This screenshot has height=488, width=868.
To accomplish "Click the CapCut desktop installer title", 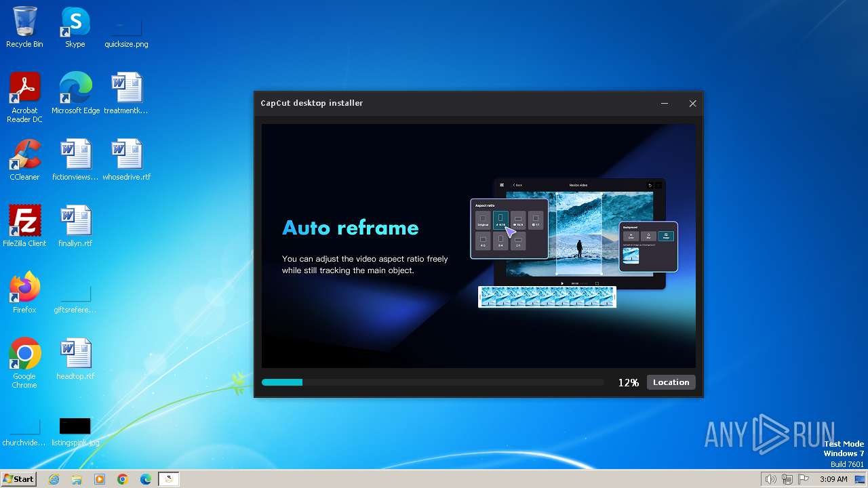I will coord(311,103).
